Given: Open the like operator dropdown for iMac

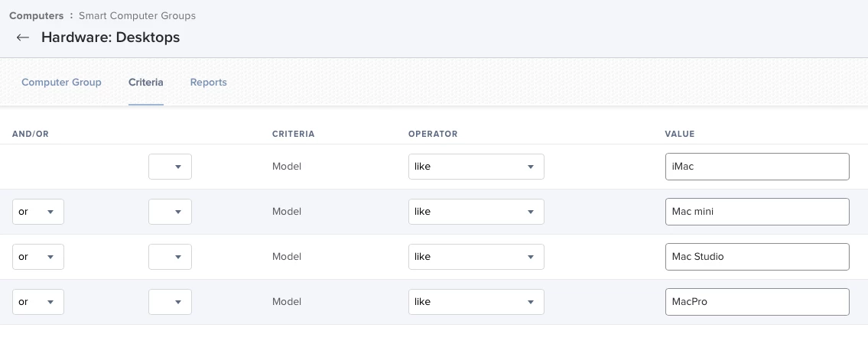Looking at the screenshot, I should [x=476, y=167].
